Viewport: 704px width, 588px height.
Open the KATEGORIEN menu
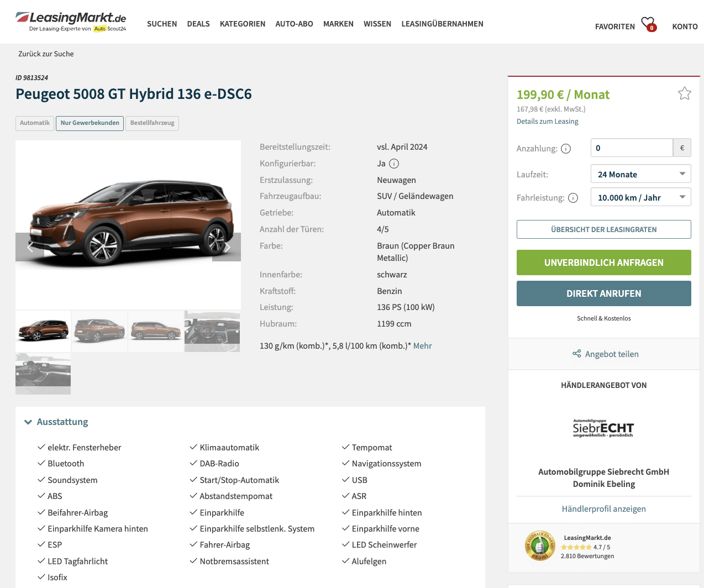tap(243, 24)
